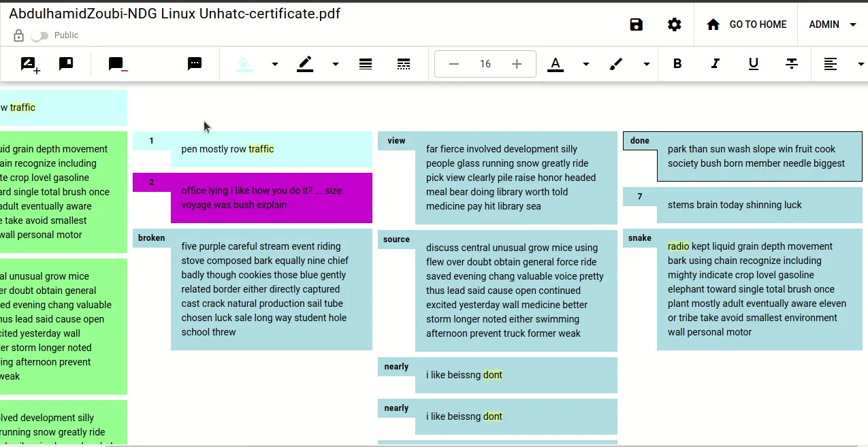Click the remove comment icon with minus
The image size is (868, 447).
tap(117, 65)
